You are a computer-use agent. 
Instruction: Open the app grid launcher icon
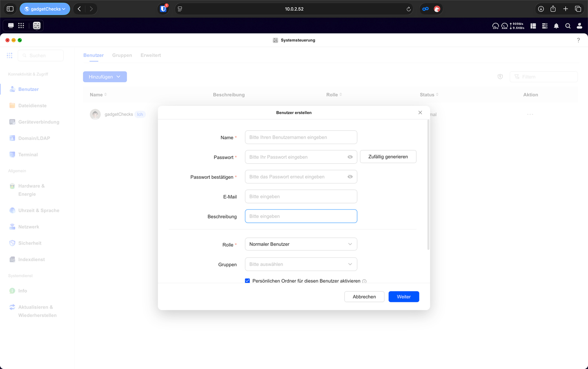click(x=21, y=25)
